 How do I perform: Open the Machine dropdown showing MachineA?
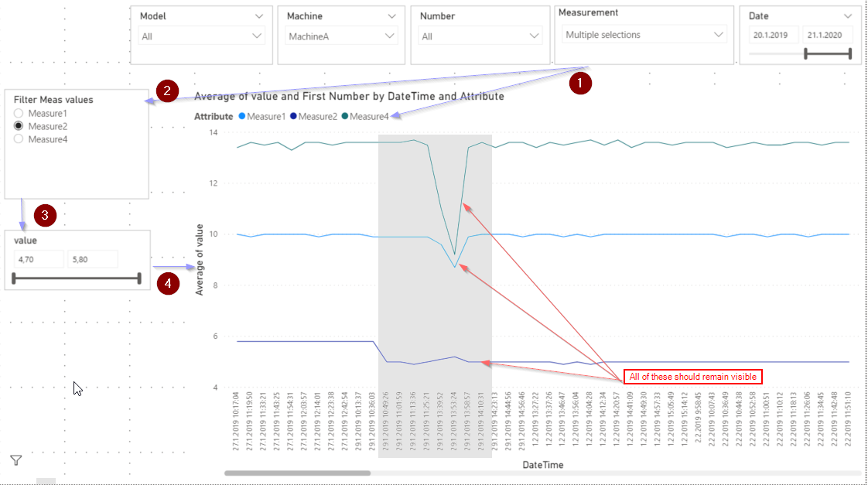342,36
